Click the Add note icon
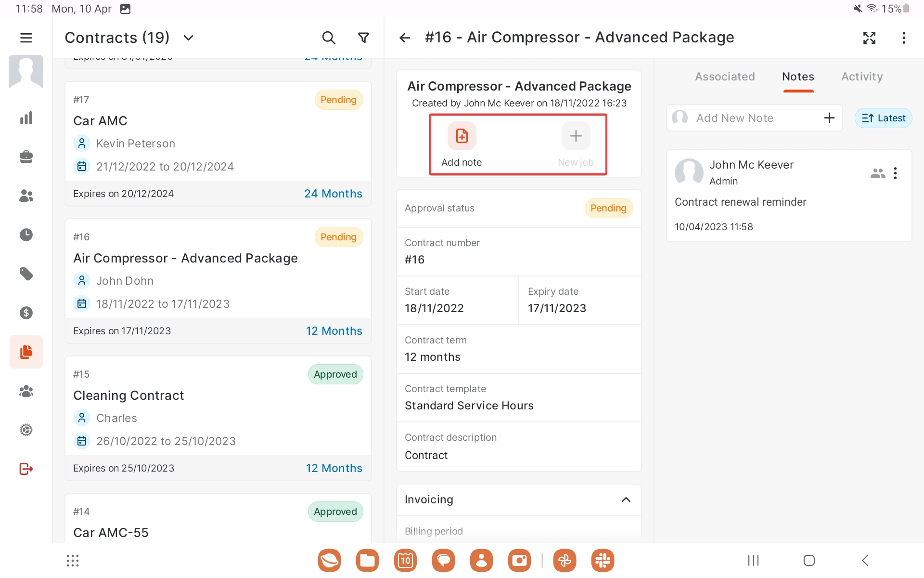Screen dimensions: 924x578 point(462,136)
